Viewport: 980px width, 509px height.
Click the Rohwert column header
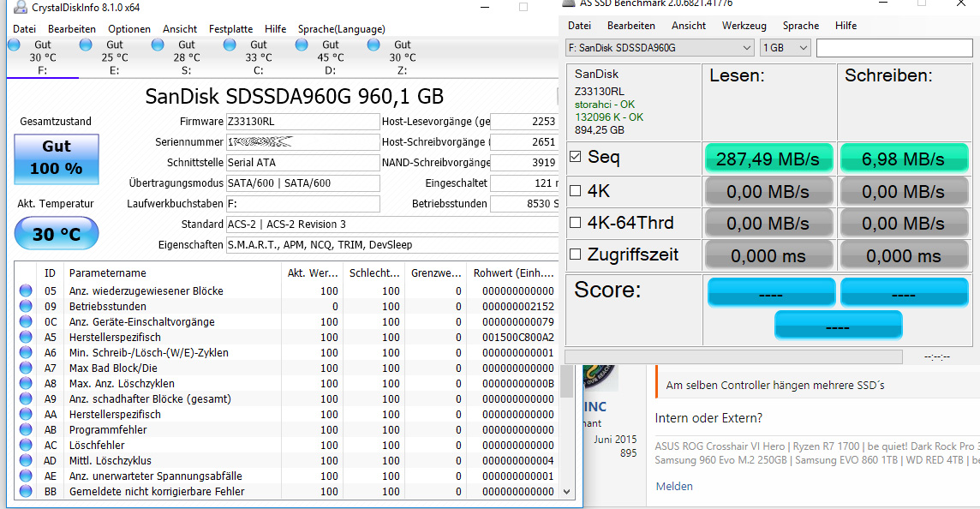pos(514,273)
